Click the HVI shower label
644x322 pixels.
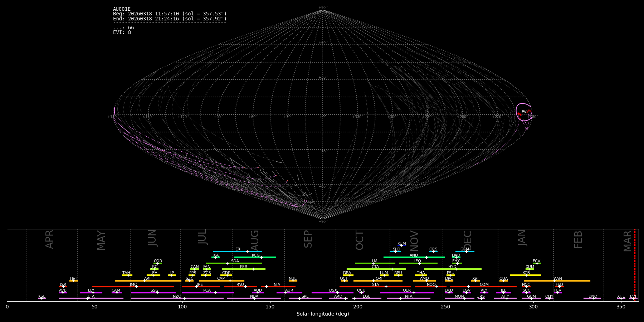point(73,279)
